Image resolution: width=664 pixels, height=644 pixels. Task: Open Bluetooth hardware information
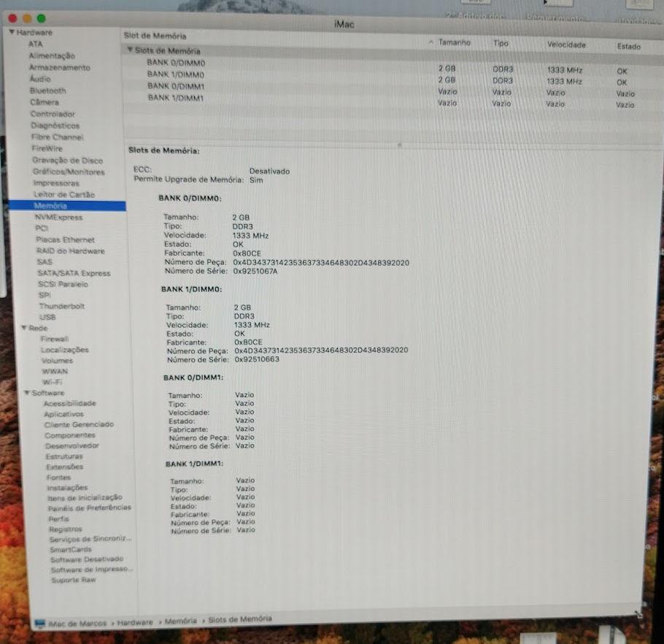(x=47, y=91)
